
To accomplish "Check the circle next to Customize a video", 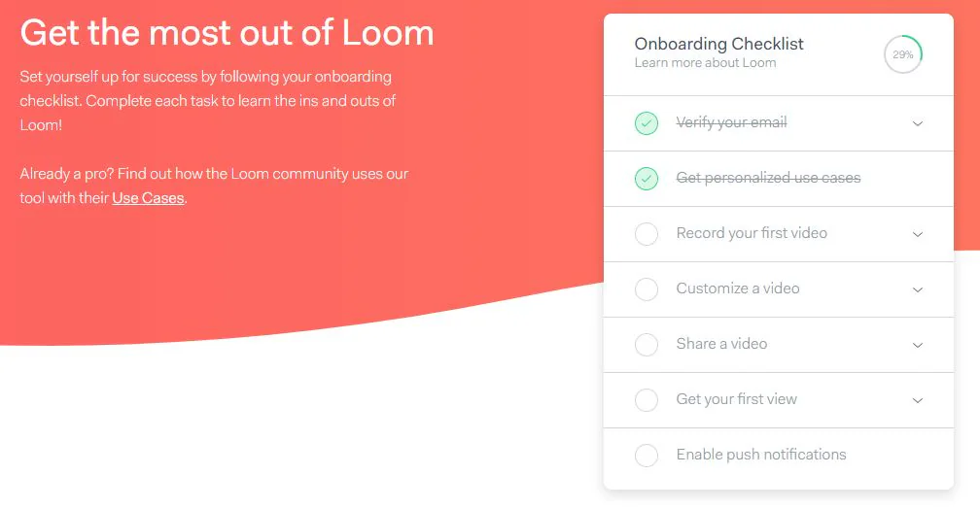I will point(647,289).
